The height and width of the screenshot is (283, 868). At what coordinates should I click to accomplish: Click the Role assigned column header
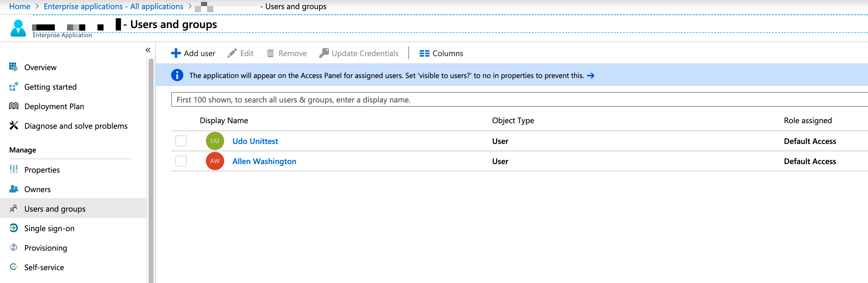[x=808, y=120]
